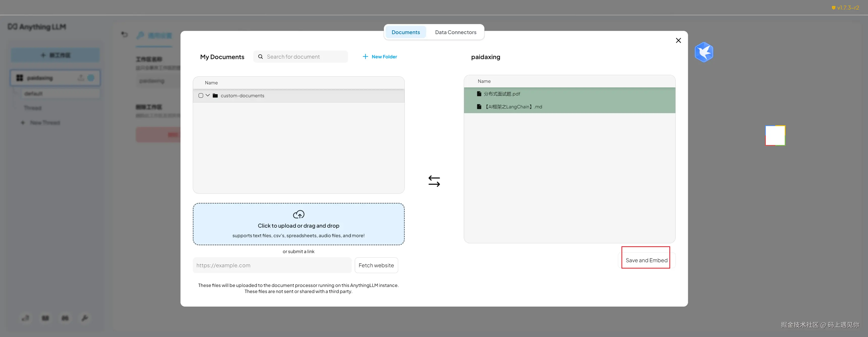Close the documents dialog with X
Viewport: 868px width, 337px height.
pos(678,40)
